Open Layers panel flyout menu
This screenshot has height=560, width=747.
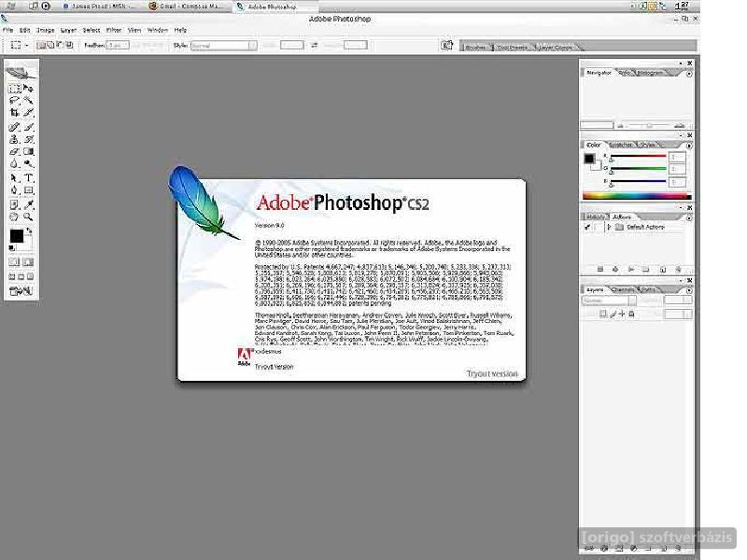point(689,290)
